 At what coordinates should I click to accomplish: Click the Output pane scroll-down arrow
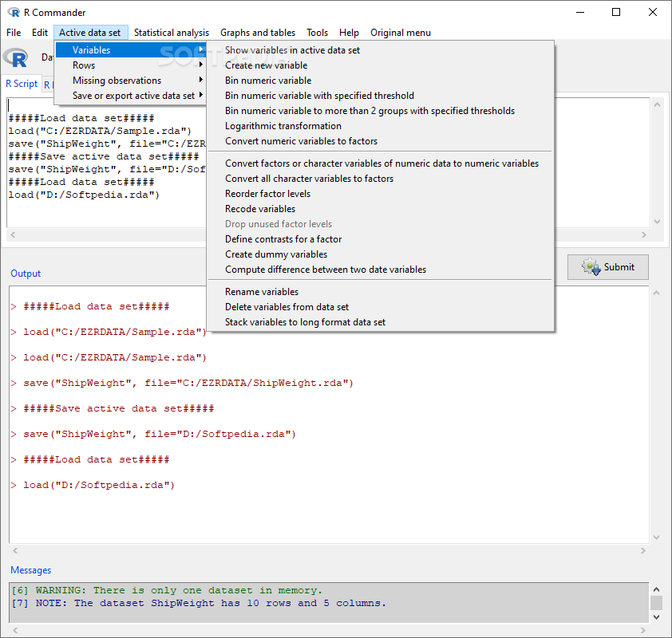point(656,538)
